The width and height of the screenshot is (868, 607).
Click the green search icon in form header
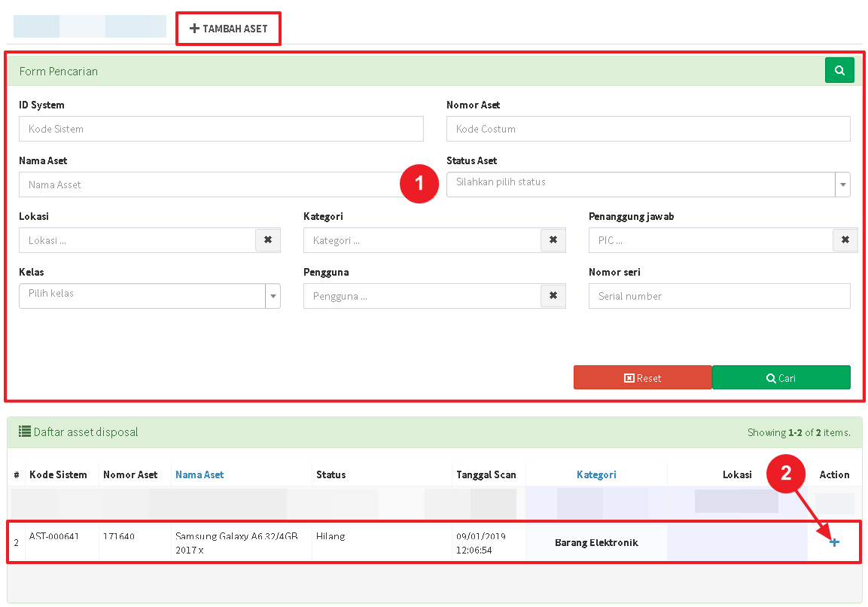[x=839, y=71]
